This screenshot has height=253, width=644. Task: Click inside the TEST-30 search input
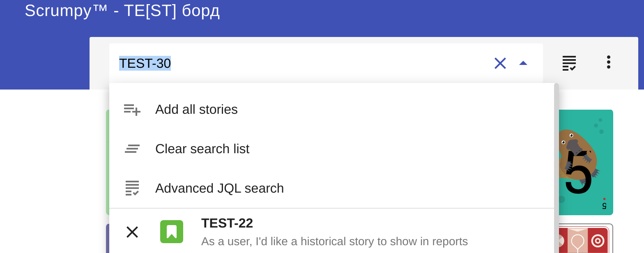pyautogui.click(x=287, y=63)
